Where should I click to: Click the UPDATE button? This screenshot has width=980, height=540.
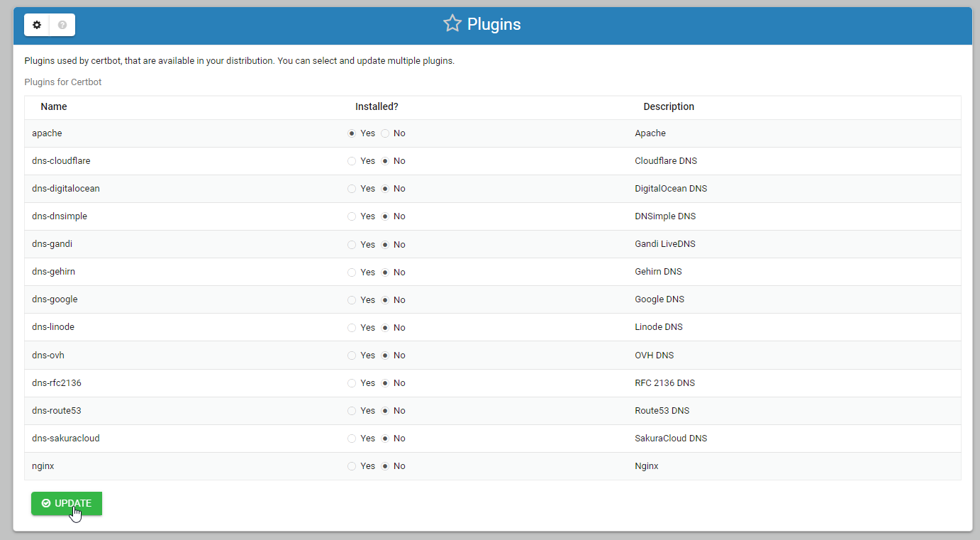[67, 503]
